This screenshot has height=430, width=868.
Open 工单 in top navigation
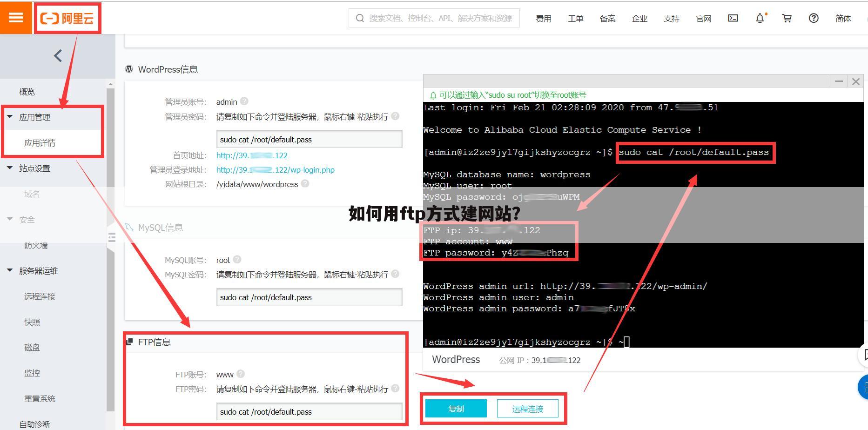(x=576, y=19)
